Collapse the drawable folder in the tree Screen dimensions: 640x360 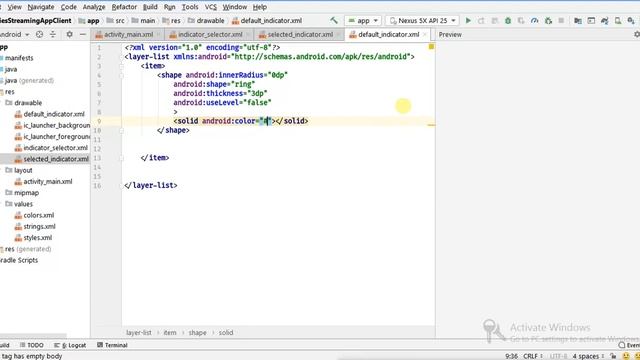(x=24, y=103)
